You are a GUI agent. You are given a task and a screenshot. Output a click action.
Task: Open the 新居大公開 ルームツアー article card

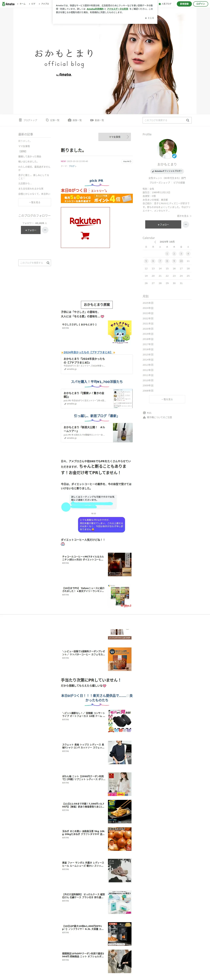tap(97, 433)
